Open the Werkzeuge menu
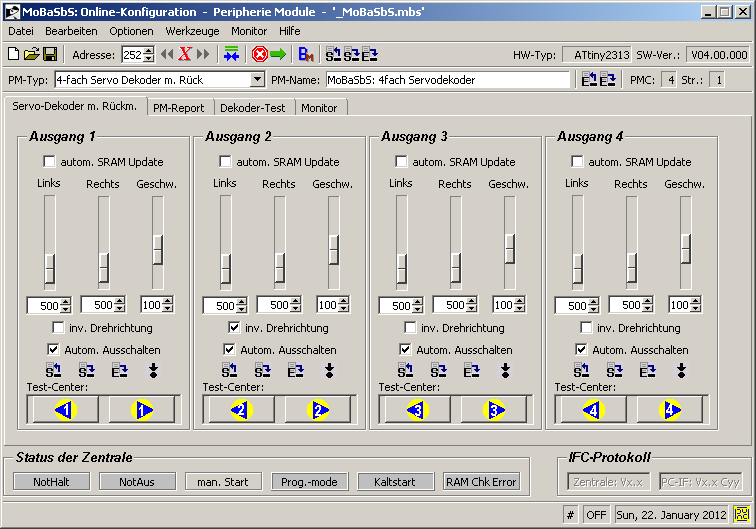 [x=192, y=31]
